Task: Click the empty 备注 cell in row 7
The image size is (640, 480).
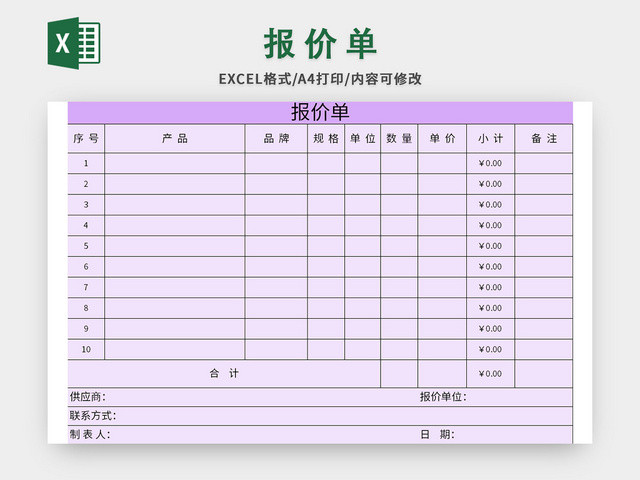Action: pos(544,287)
